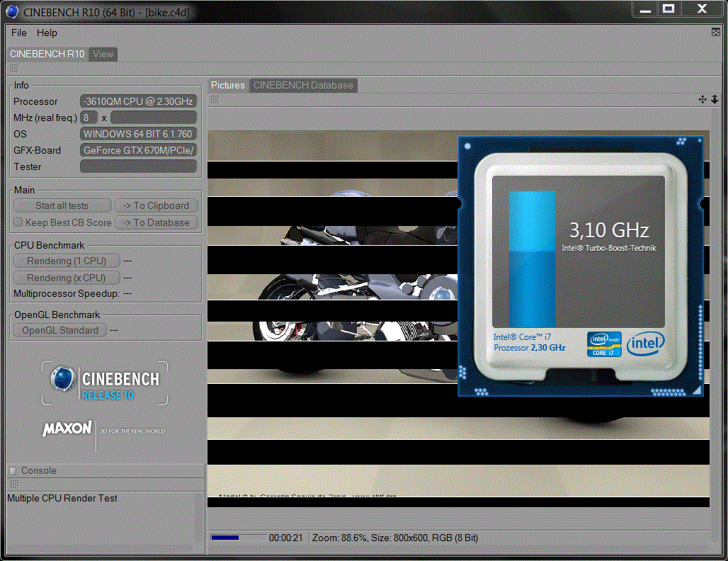Open the Help menu
Image resolution: width=728 pixels, height=561 pixels.
47,33
